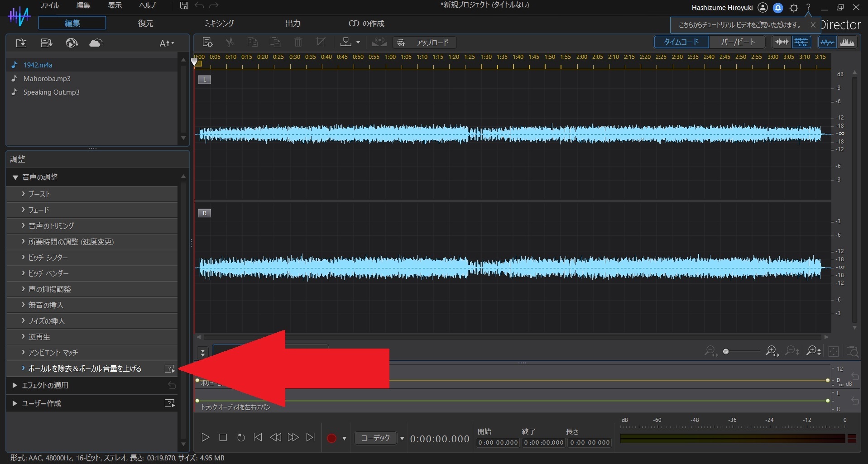Toggle the バー/ビート display mode
The width and height of the screenshot is (868, 464).
point(736,42)
